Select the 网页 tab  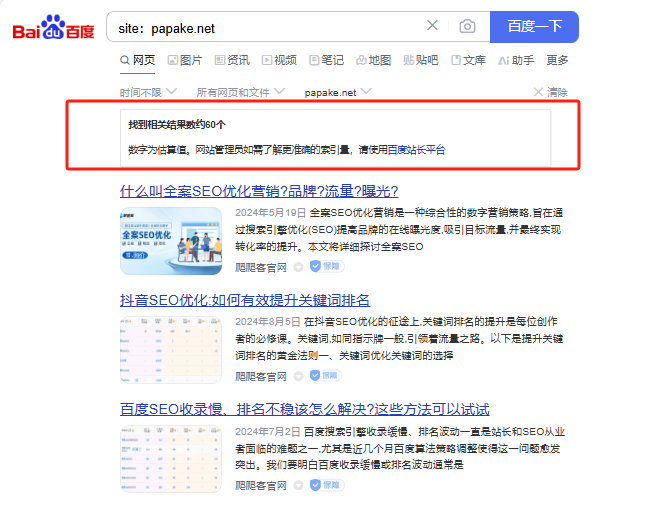pos(138,60)
